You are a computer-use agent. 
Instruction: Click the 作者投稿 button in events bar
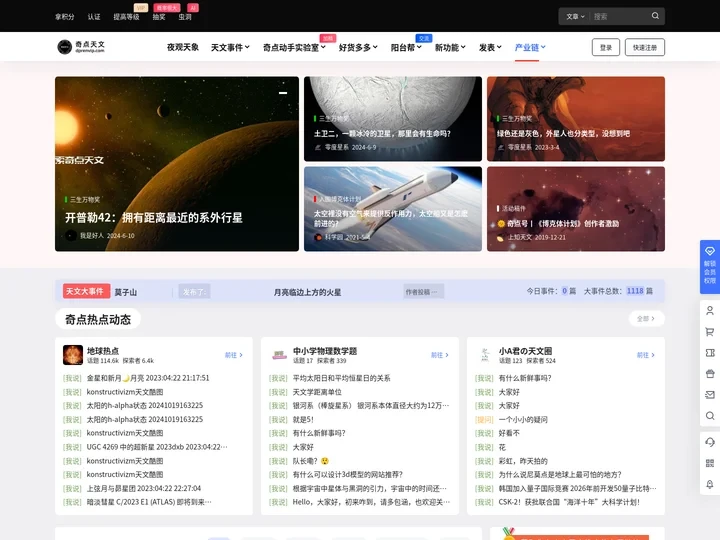coord(423,292)
